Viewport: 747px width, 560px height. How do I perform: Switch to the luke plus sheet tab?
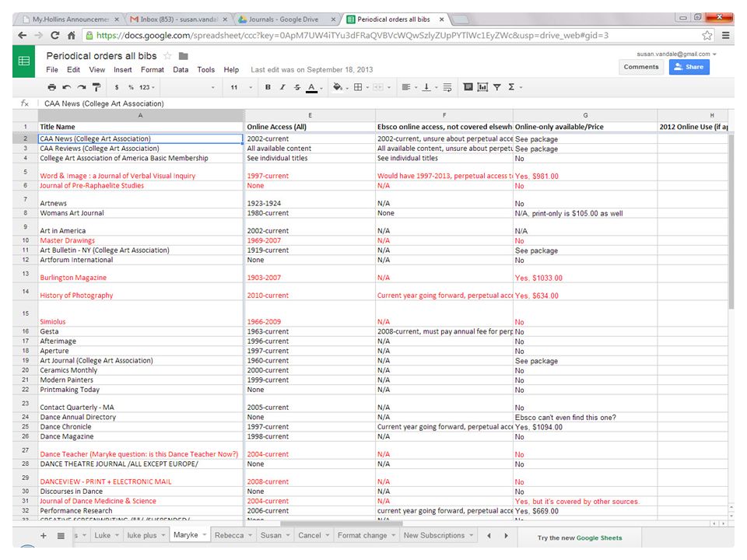point(142,535)
